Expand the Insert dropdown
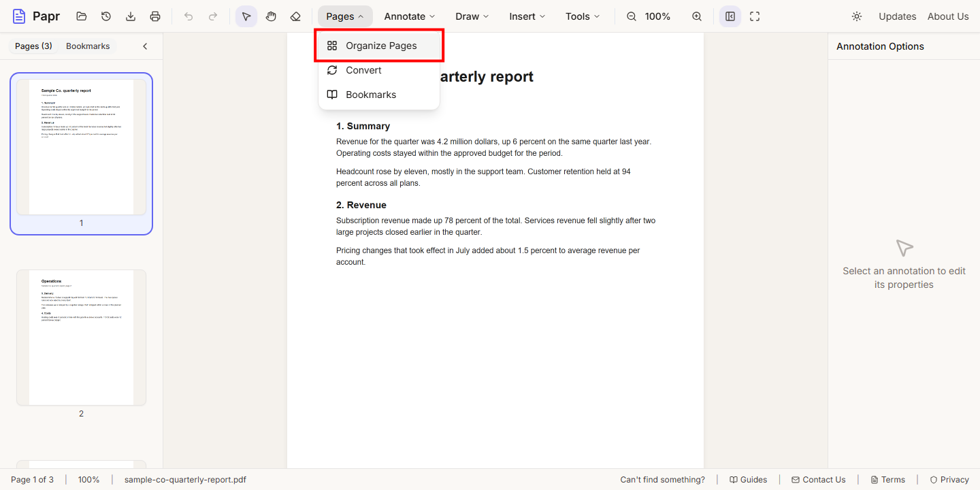The image size is (980, 490). point(527,16)
